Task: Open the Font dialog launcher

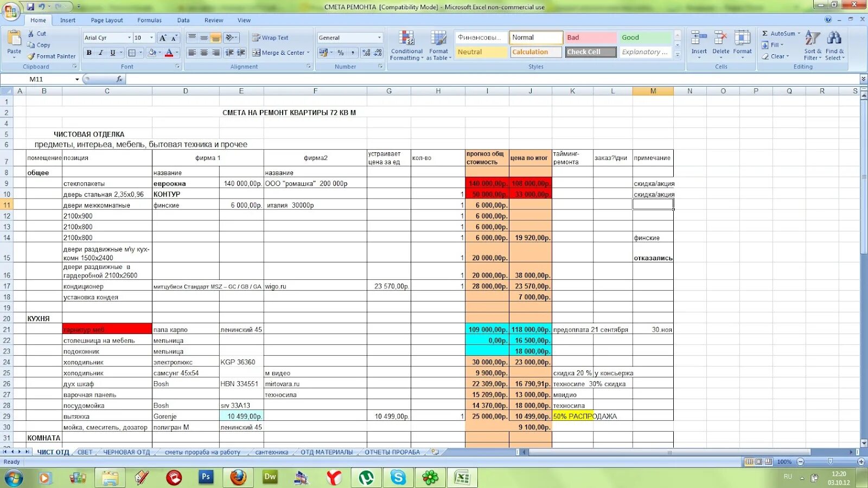Action: pos(177,67)
